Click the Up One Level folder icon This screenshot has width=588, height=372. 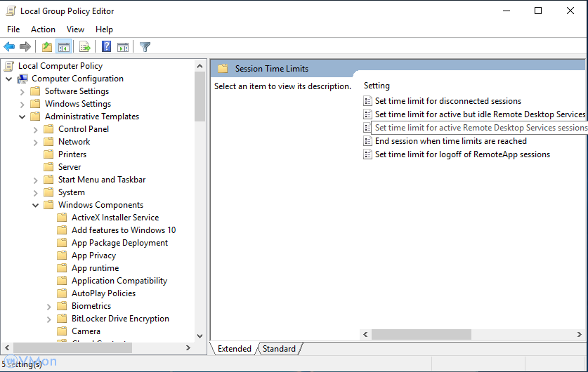(x=46, y=47)
